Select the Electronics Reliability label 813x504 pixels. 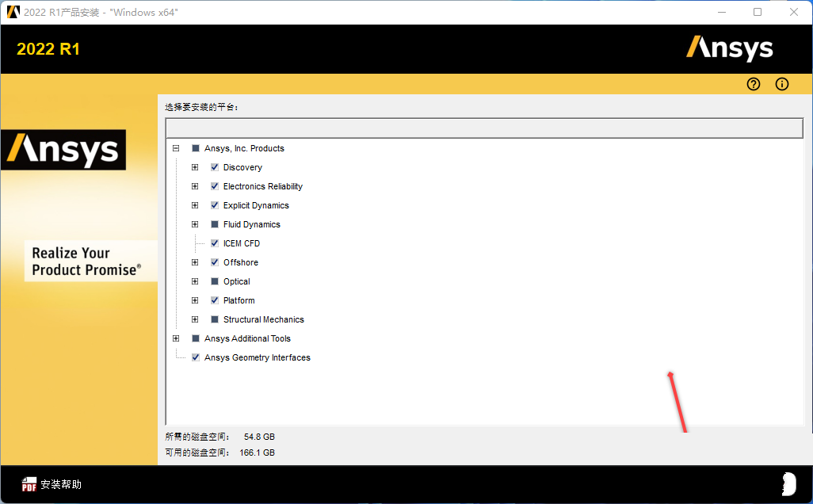(x=263, y=187)
